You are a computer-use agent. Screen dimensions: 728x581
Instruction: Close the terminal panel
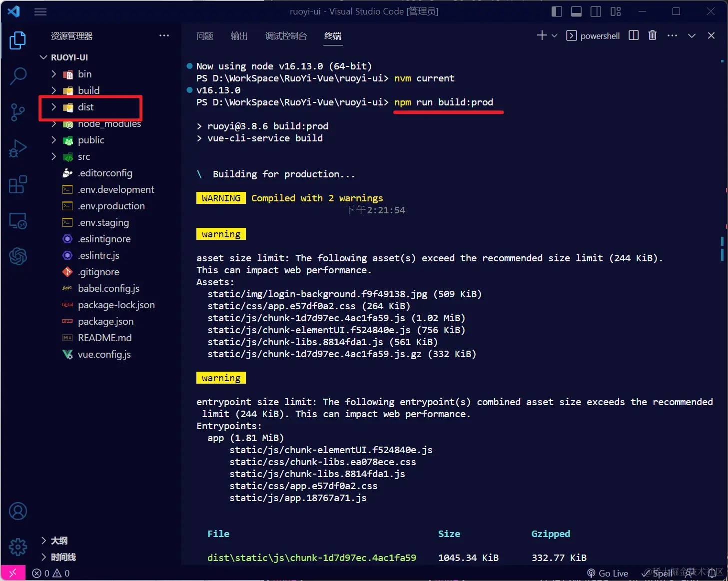tap(712, 35)
